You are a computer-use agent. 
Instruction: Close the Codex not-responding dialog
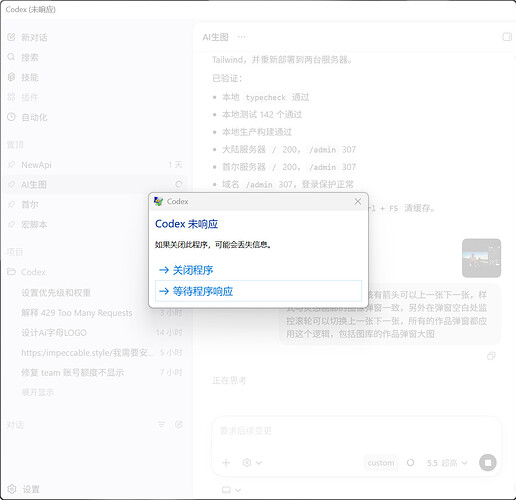point(358,201)
